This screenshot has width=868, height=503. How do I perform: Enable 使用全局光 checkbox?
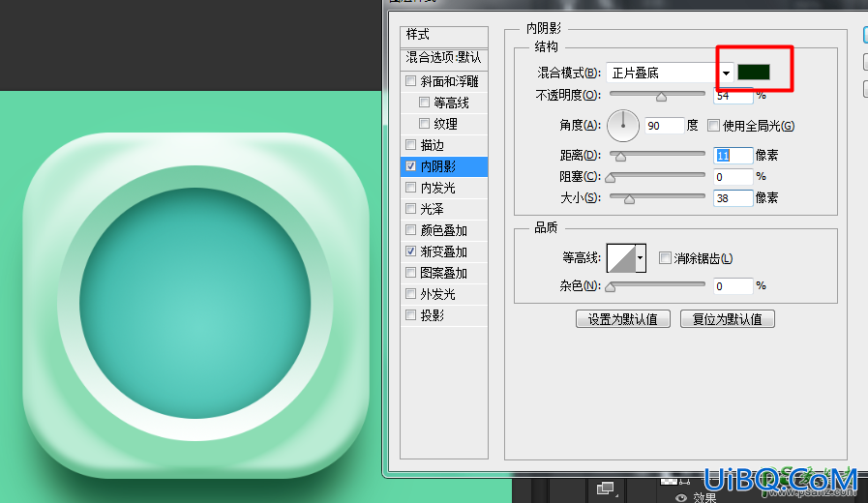[713, 126]
